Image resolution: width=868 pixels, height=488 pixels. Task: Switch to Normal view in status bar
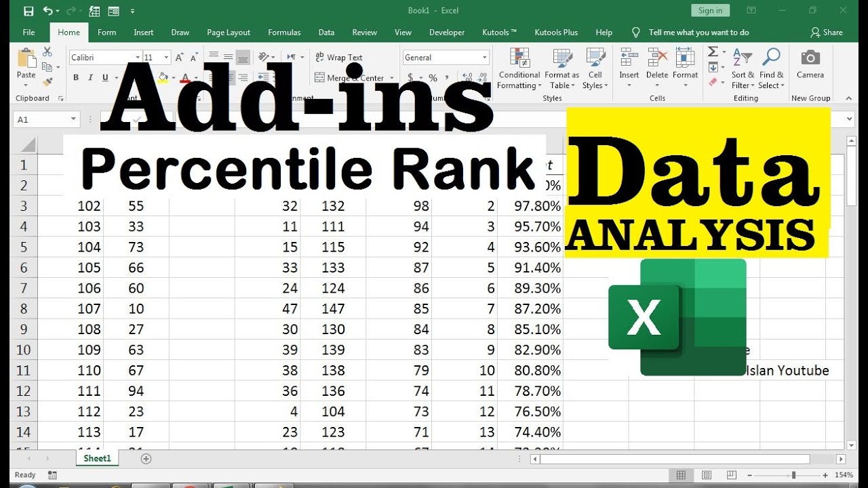pos(681,475)
